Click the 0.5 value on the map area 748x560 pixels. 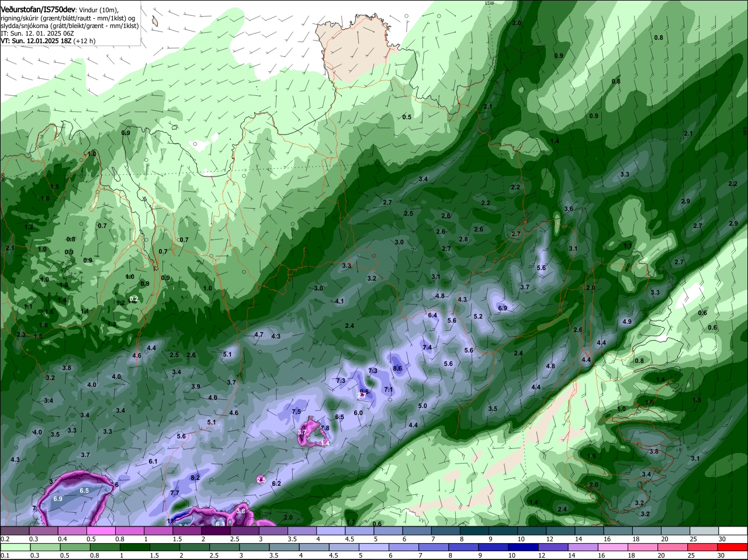(x=407, y=117)
